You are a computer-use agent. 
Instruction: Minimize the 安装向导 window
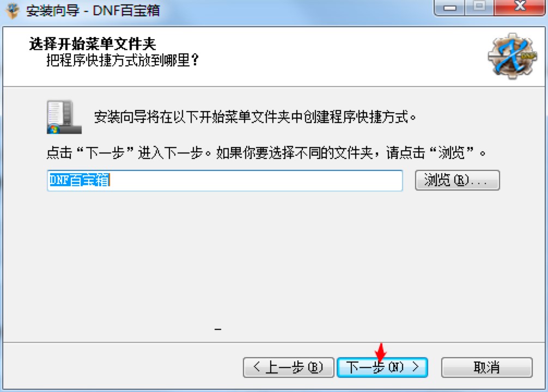pyautogui.click(x=450, y=7)
